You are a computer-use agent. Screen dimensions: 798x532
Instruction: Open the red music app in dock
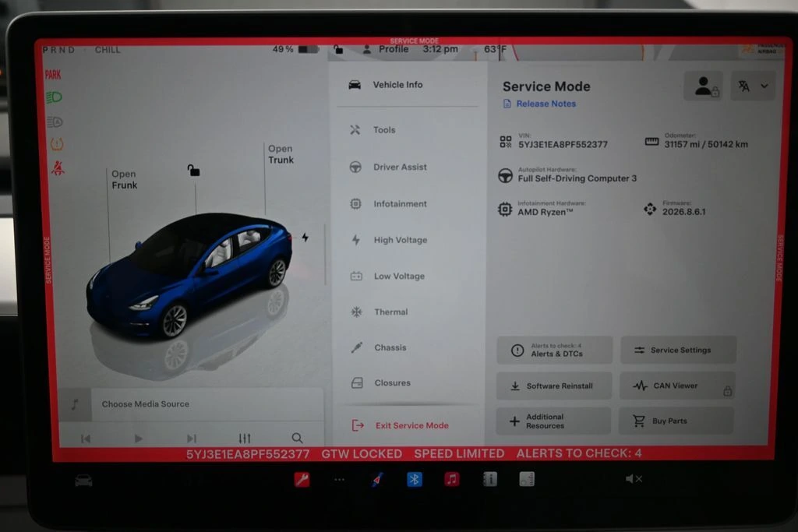pyautogui.click(x=451, y=479)
